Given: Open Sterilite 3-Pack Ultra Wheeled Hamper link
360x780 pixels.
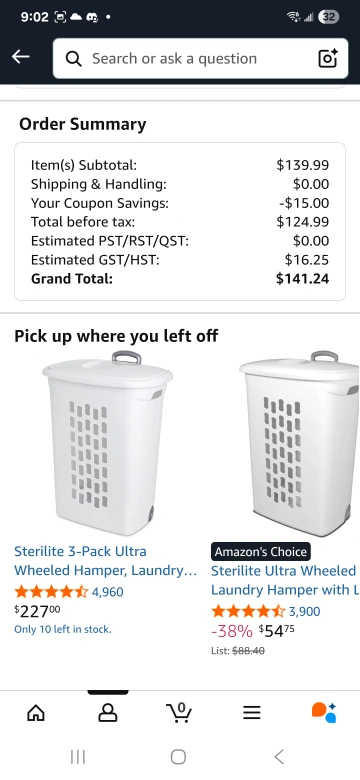Looking at the screenshot, I should pyautogui.click(x=105, y=561).
